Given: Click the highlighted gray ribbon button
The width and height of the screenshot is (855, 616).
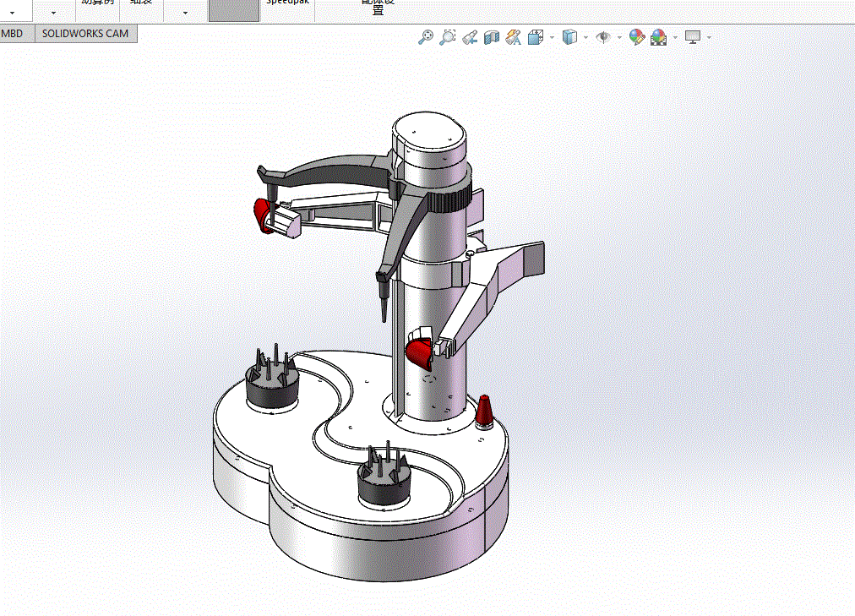Looking at the screenshot, I should coord(234,10).
